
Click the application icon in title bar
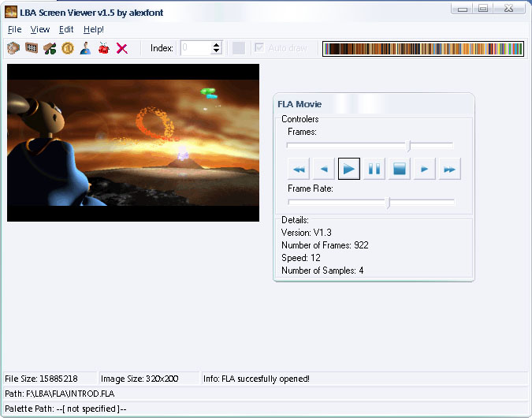point(11,12)
